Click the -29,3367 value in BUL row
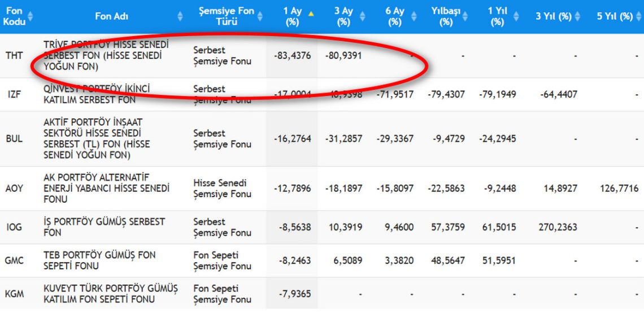Viewport: 644px width, 322px height. pos(395,138)
